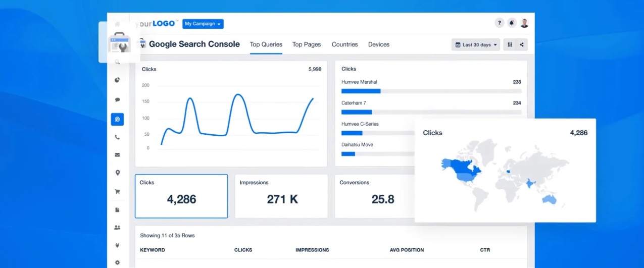Click the Humvee Marshal label
The height and width of the screenshot is (268, 644).
[359, 82]
